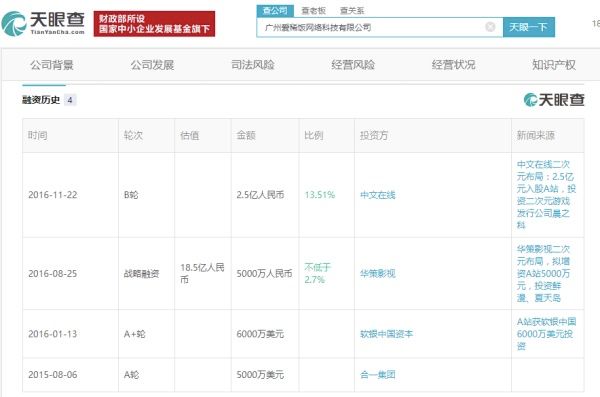The width and height of the screenshot is (600, 397).
Task: Open the 经营风险 navigation tab
Action: [353, 65]
